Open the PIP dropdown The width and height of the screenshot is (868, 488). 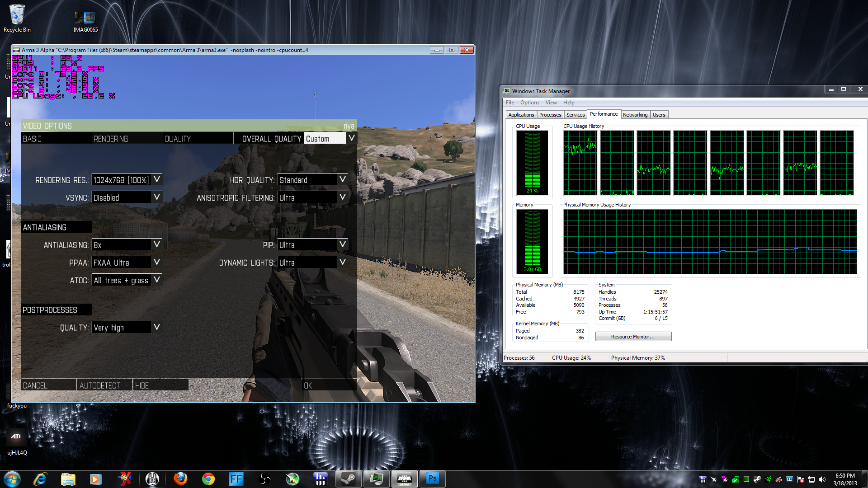tap(343, 245)
